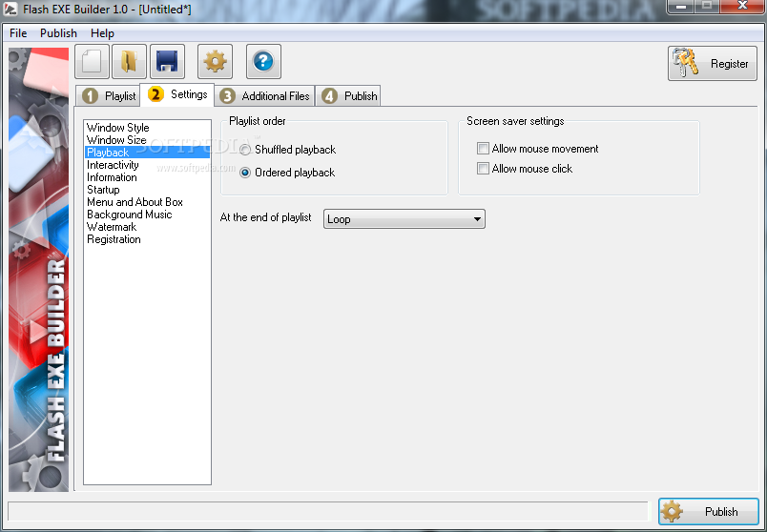767x532 pixels.
Task: Switch to the Playlist tab
Action: pyautogui.click(x=108, y=96)
